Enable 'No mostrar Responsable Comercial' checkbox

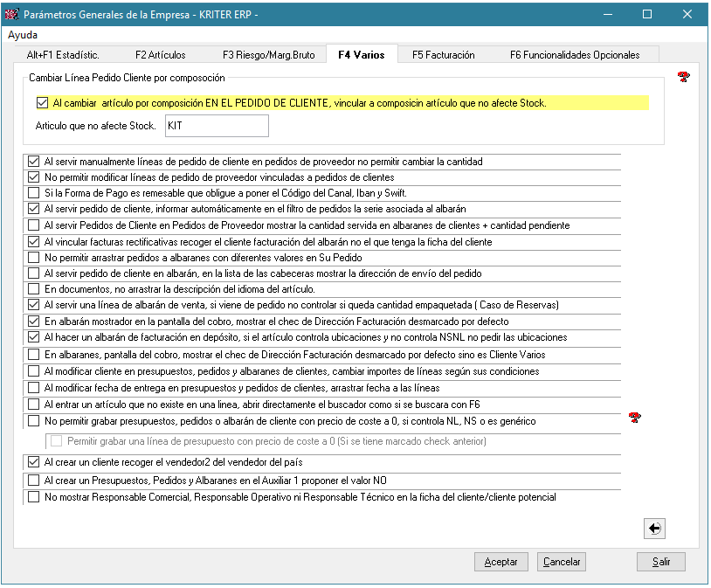34,497
